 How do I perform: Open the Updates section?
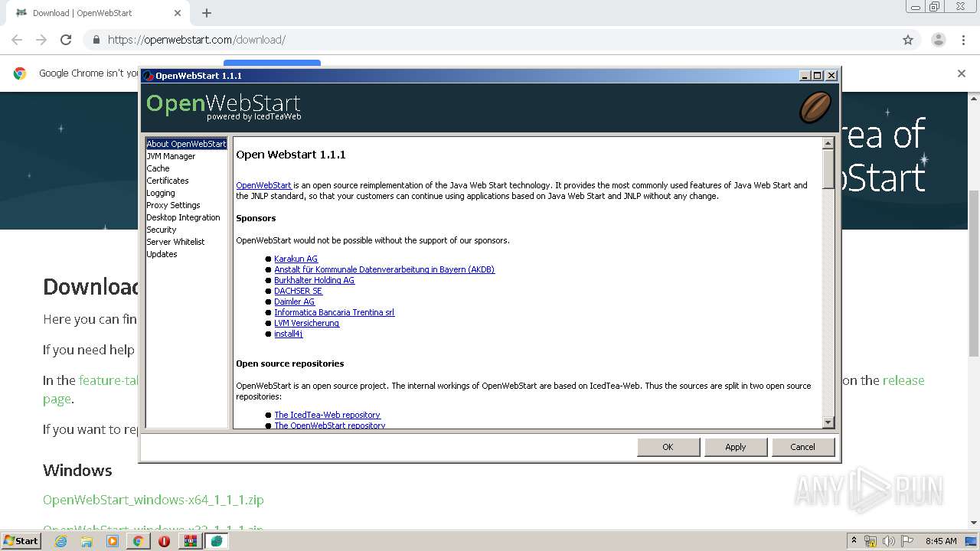pos(162,254)
